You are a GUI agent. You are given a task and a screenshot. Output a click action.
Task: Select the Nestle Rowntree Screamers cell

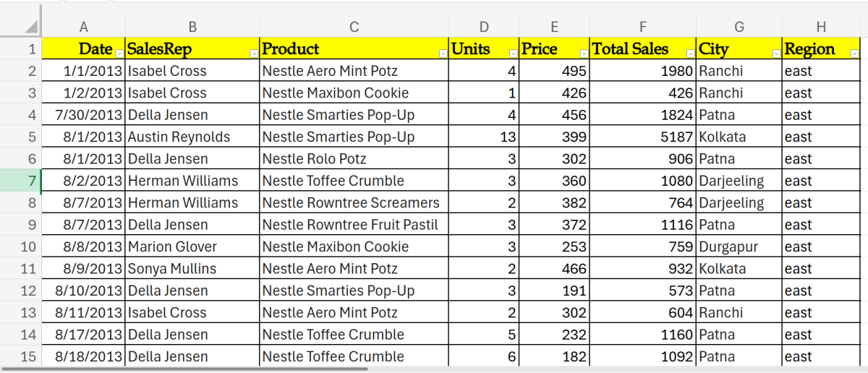(351, 202)
